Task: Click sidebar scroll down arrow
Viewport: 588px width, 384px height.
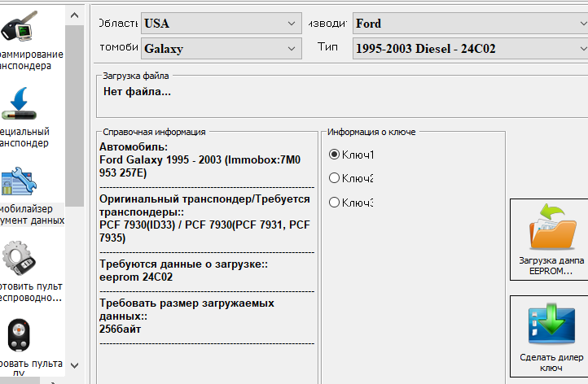Action: click(75, 365)
